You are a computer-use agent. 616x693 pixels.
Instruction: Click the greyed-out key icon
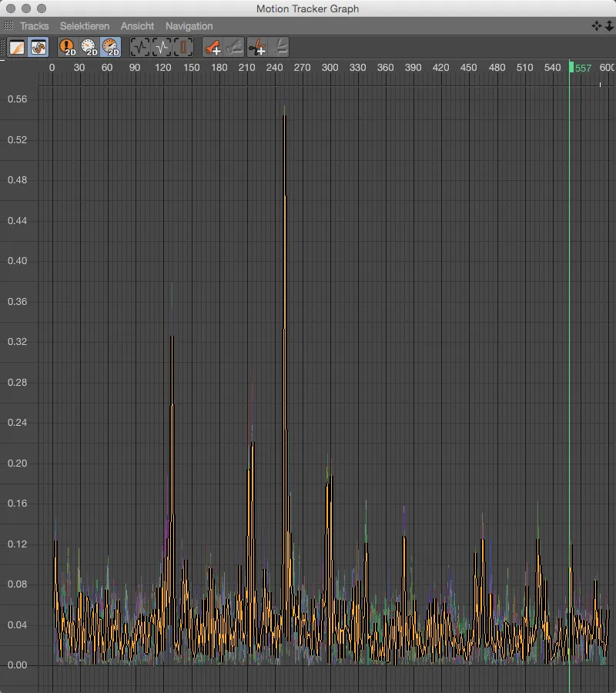point(234,47)
